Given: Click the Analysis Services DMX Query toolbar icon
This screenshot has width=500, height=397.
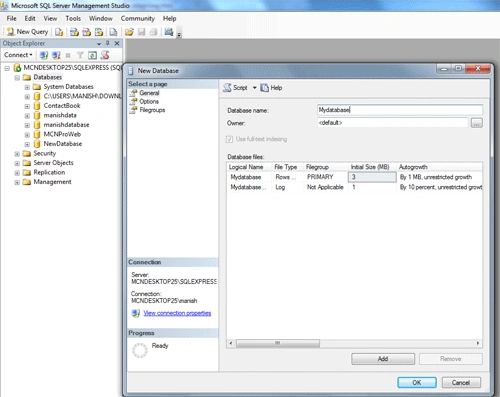Looking at the screenshot, I should click(87, 32).
